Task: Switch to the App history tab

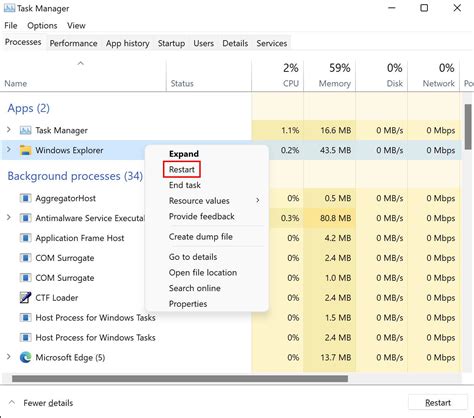Action: pyautogui.click(x=128, y=43)
